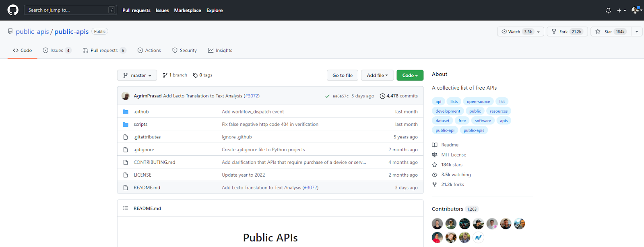Screen dimensions: 644x247
Task: Click the Go to file button
Action: pos(343,75)
